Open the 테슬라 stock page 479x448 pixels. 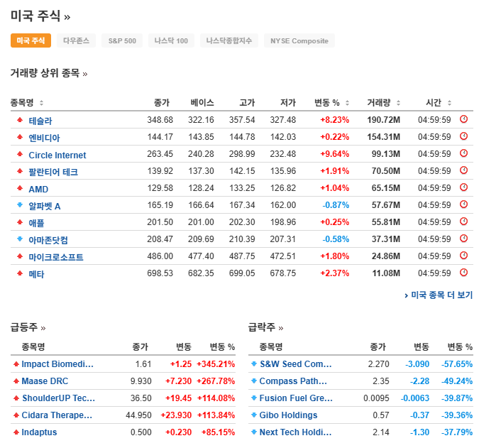point(40,121)
